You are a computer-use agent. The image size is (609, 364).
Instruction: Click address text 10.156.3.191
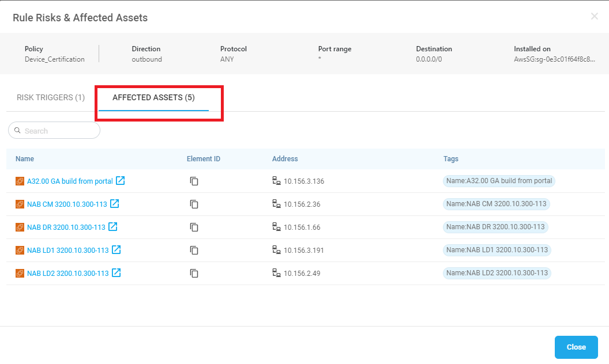304,251
